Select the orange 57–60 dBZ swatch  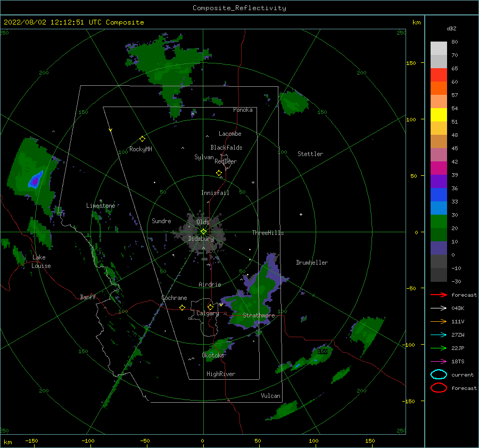coord(439,88)
